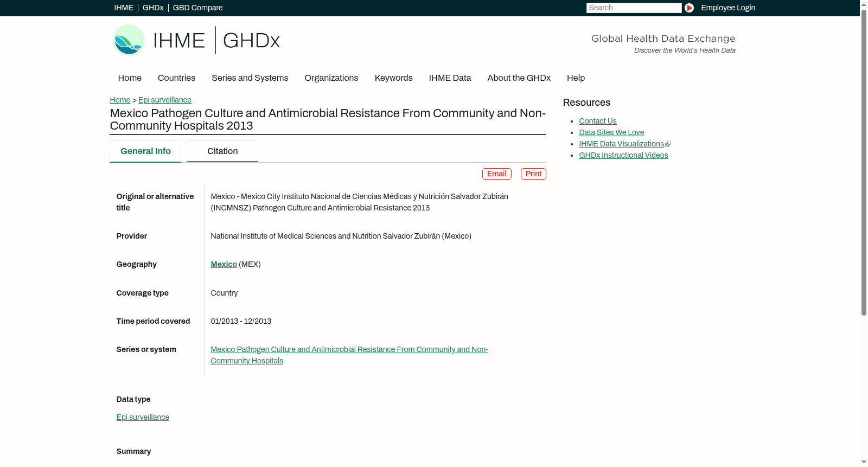Click the Provider field label
The image size is (868, 467).
131,236
